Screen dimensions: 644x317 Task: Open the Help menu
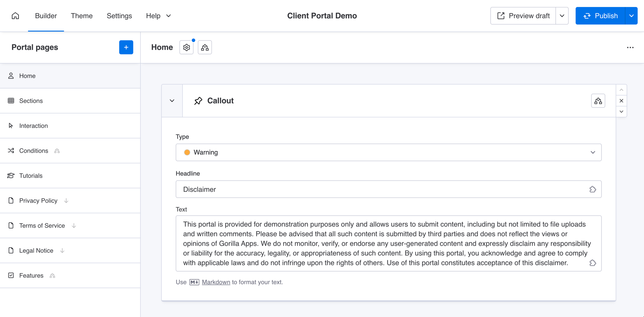tap(158, 16)
